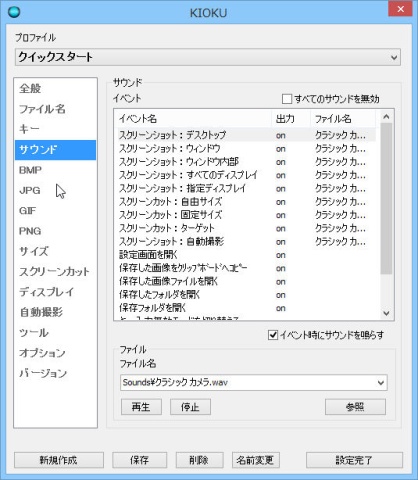Select the スクリーンショット：ウィンドウ内部 event row
Image resolution: width=418 pixels, height=480 pixels.
click(x=247, y=162)
